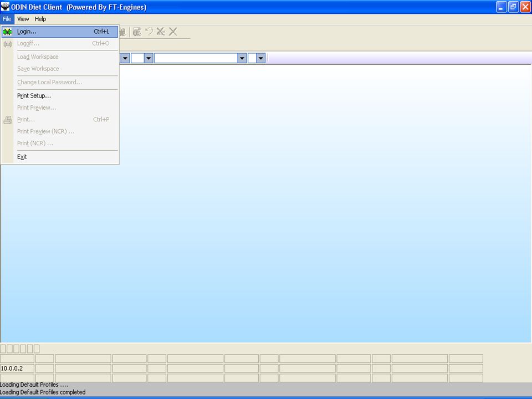Click the ODIN application icon in title bar
The height and width of the screenshot is (399, 532).
tap(5, 7)
